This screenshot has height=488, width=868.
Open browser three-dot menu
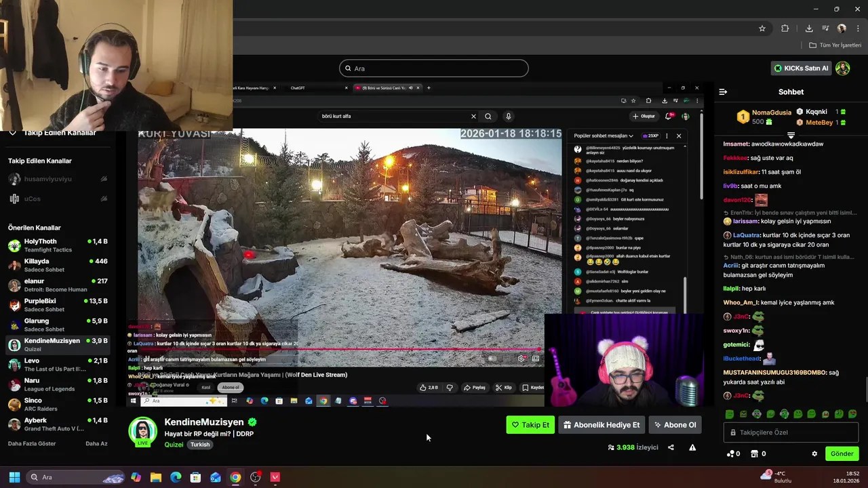(859, 28)
